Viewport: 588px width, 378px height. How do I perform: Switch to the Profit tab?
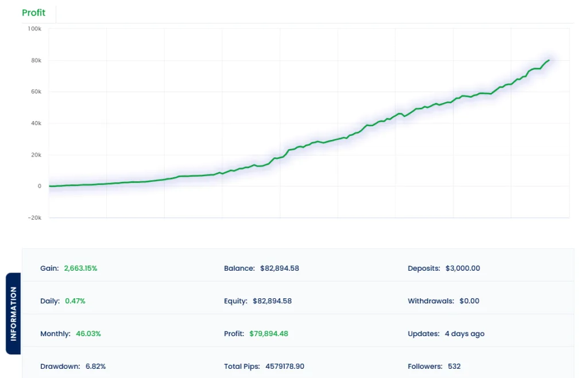click(x=34, y=13)
